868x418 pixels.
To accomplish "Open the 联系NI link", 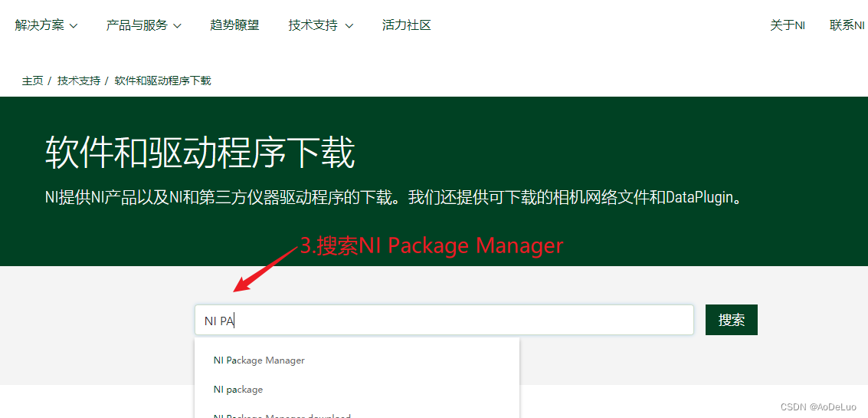I will click(x=847, y=25).
